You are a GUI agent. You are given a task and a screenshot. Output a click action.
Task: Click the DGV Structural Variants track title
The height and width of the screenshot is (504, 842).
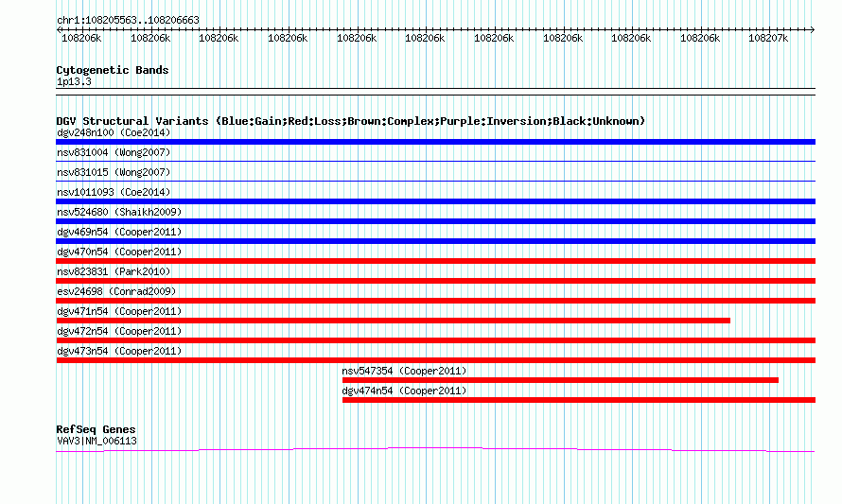tap(351, 121)
